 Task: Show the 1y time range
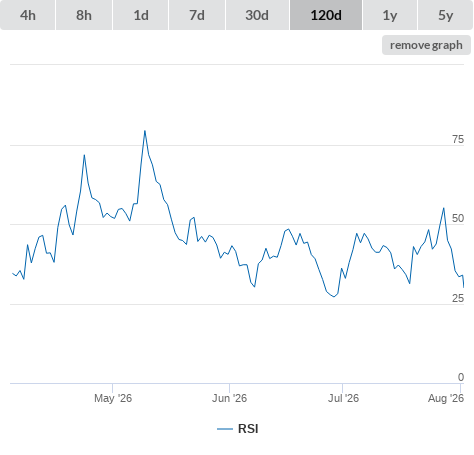click(x=390, y=15)
